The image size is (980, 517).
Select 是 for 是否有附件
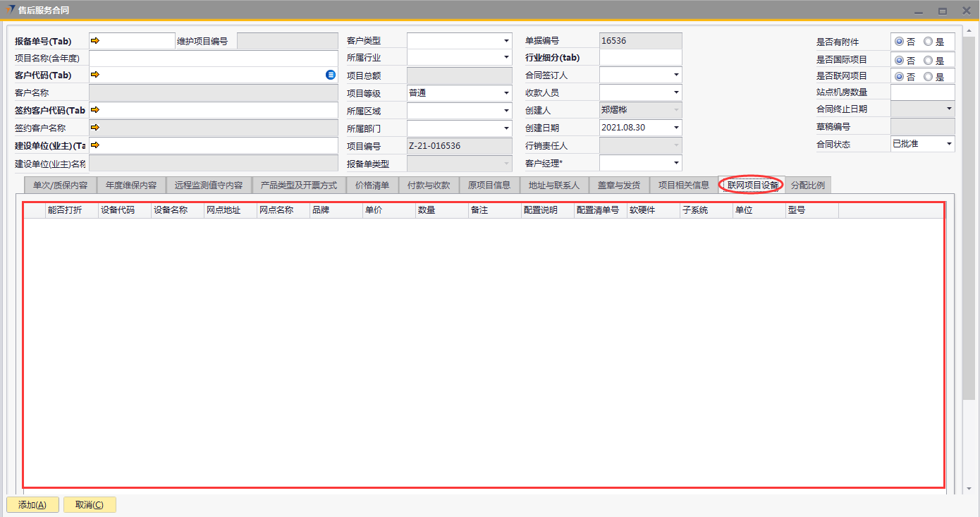point(928,42)
